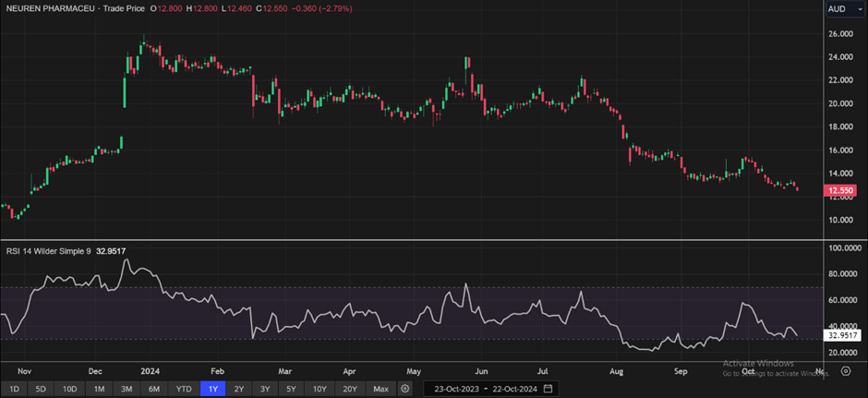Select the 5Y time range
This screenshot has width=868, height=398.
click(292, 389)
